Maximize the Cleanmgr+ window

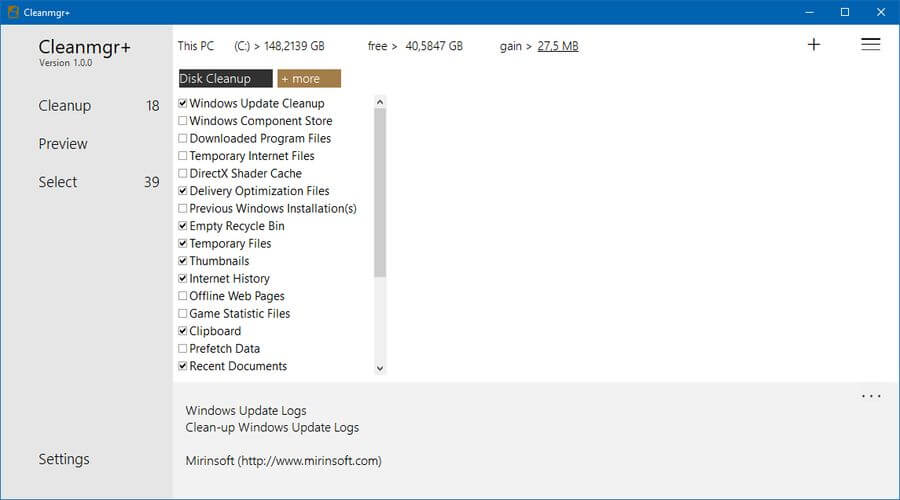(x=845, y=12)
